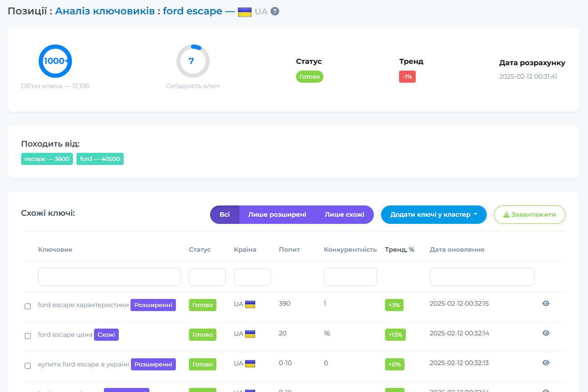Click the keyword difficulty gauge showing 7

point(193,61)
